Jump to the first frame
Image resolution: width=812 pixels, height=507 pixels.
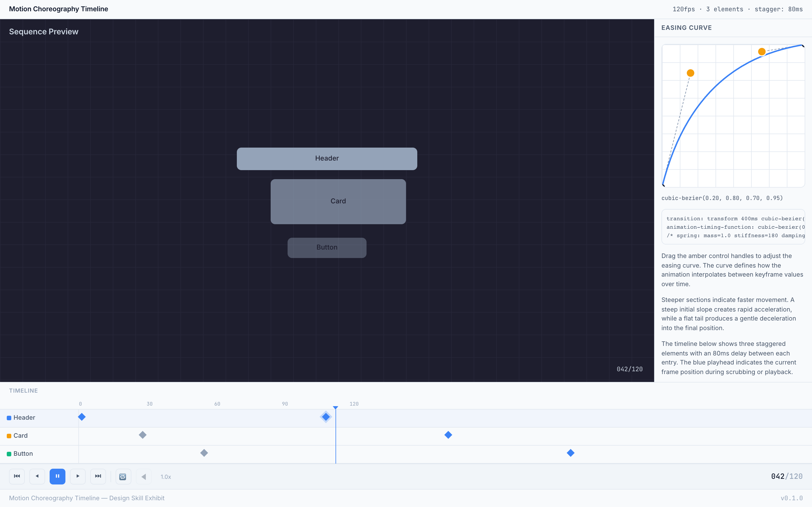(x=17, y=476)
